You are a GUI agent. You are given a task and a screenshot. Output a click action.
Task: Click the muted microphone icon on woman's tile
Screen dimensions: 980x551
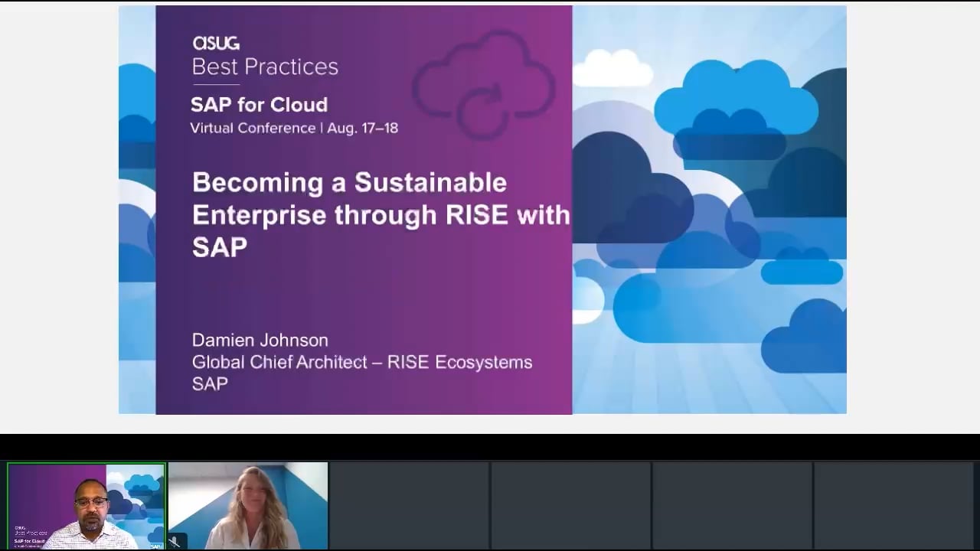point(175,542)
